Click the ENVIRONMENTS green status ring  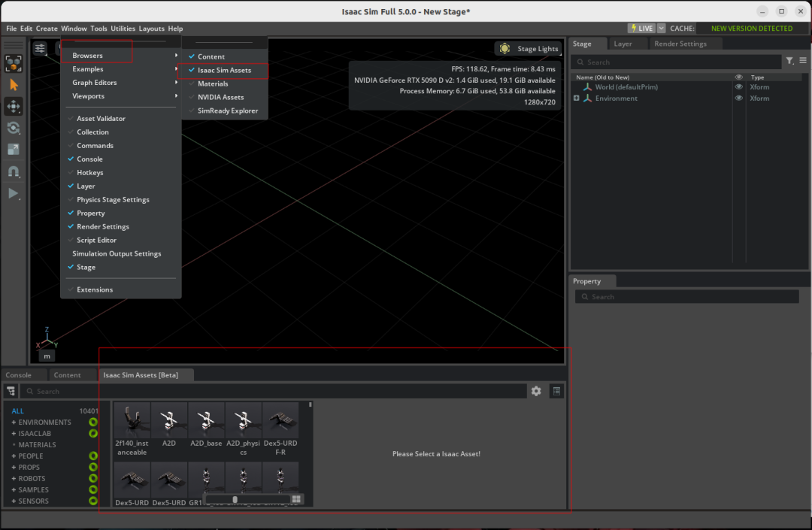(x=93, y=422)
